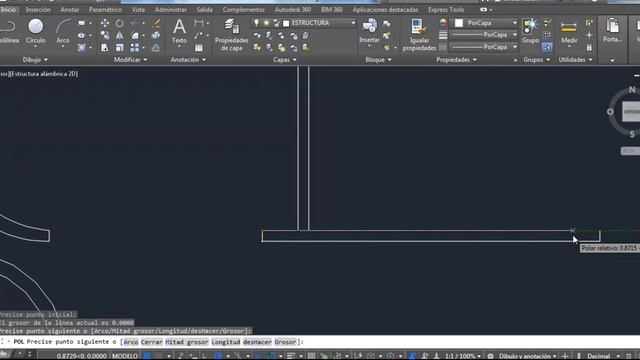Select the Círculo drawing tool
640x360 pixels.
36,31
